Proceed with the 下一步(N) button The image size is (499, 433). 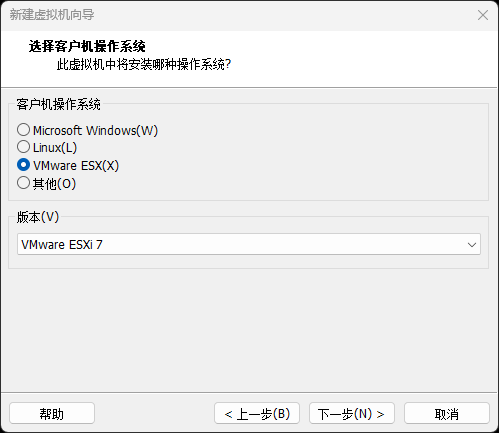click(352, 414)
